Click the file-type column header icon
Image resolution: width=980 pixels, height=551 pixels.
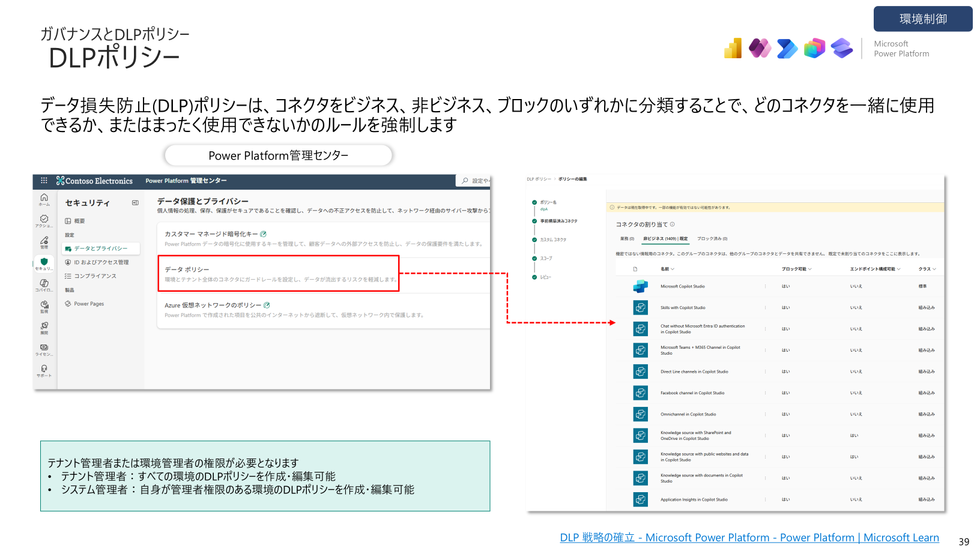635,269
